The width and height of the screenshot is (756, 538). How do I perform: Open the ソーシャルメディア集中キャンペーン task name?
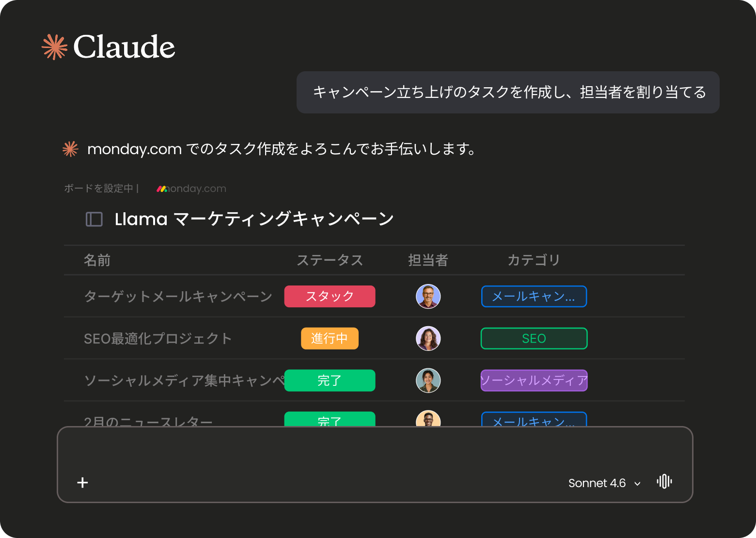point(184,380)
